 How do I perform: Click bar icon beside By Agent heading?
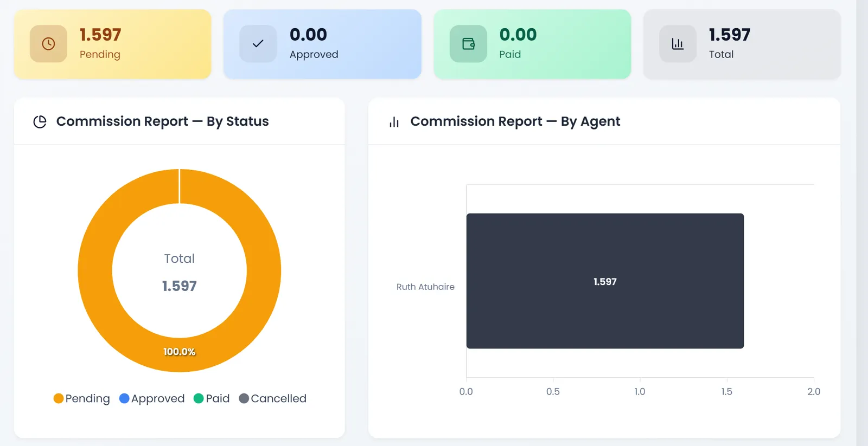click(394, 122)
